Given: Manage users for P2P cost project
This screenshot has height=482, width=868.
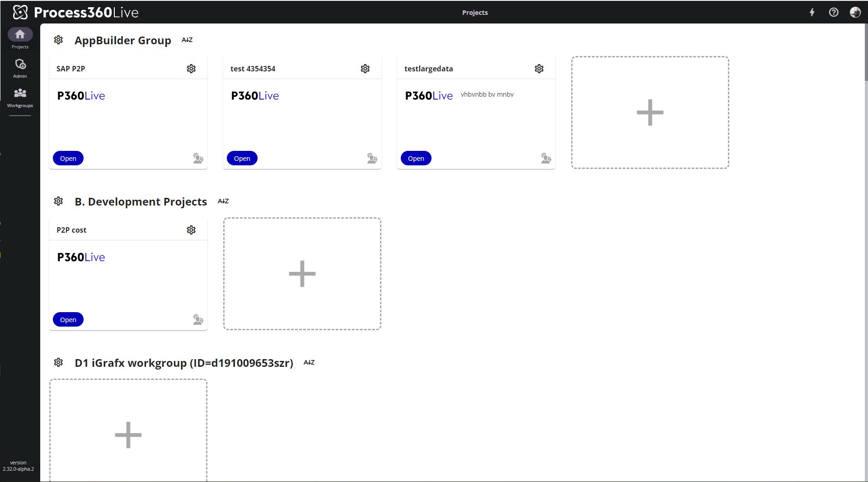Looking at the screenshot, I should coord(198,319).
